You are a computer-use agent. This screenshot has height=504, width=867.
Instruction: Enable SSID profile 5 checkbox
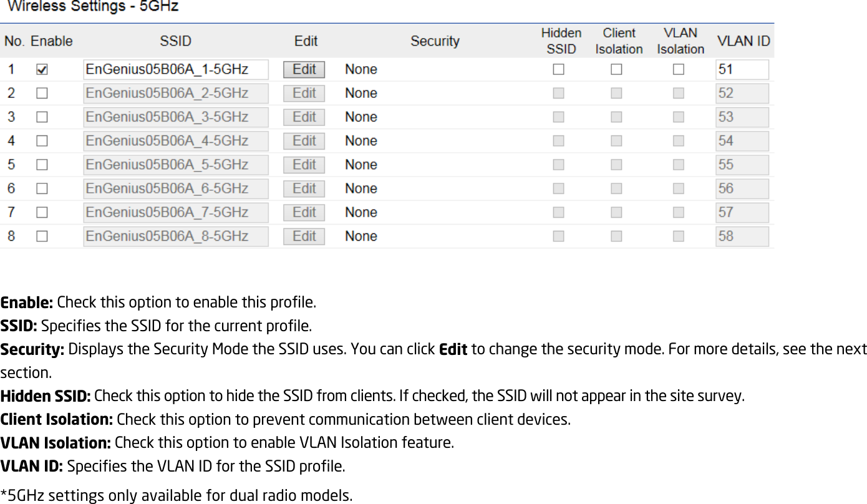click(42, 165)
